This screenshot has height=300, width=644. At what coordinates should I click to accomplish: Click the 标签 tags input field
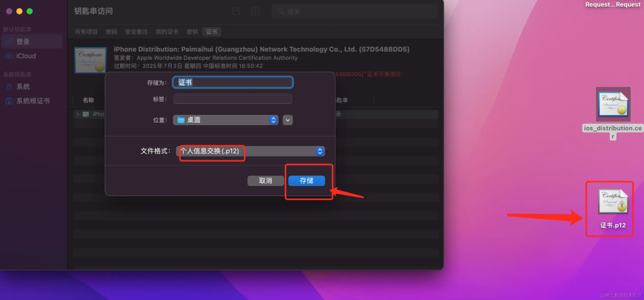[x=233, y=99]
